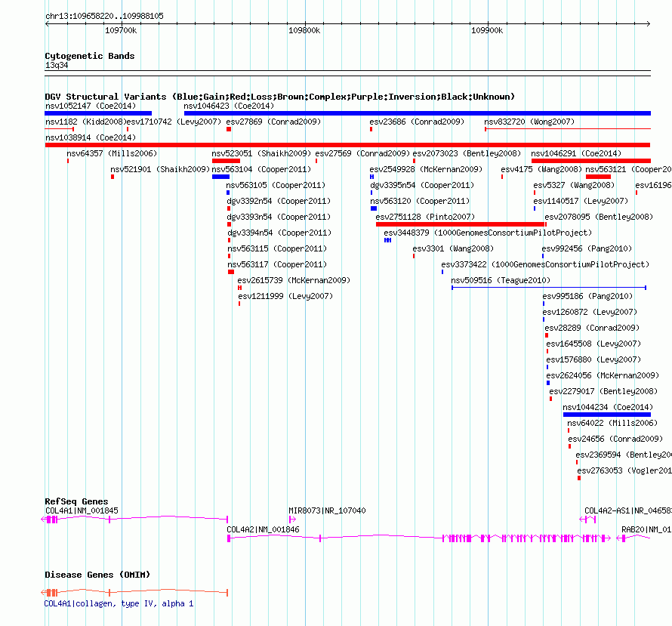
Task: Click the nsv521901 (Shaikh2009) label
Action: coord(160,169)
